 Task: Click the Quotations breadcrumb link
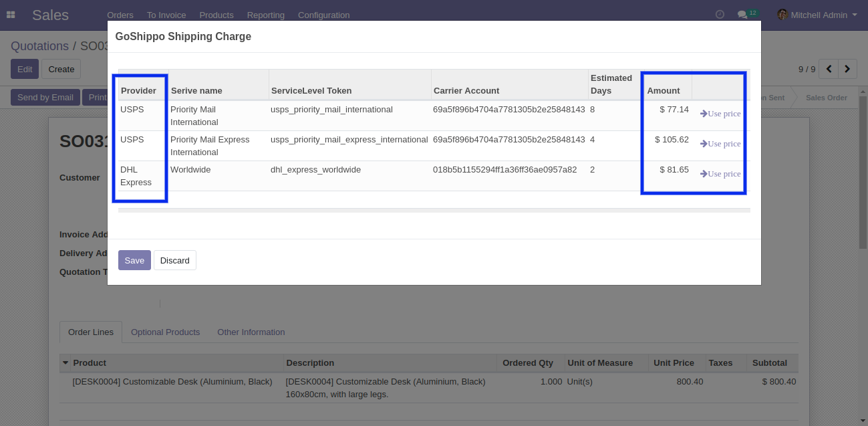click(x=39, y=46)
